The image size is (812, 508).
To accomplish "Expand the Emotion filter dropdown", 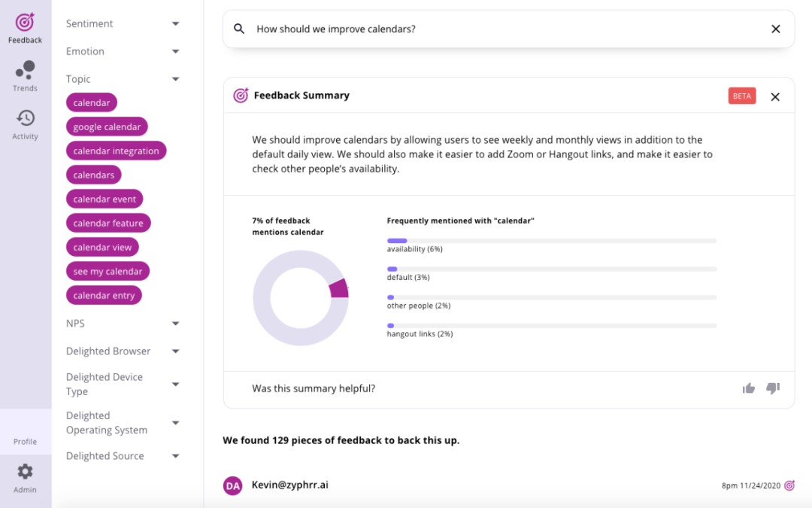I will tap(175, 52).
